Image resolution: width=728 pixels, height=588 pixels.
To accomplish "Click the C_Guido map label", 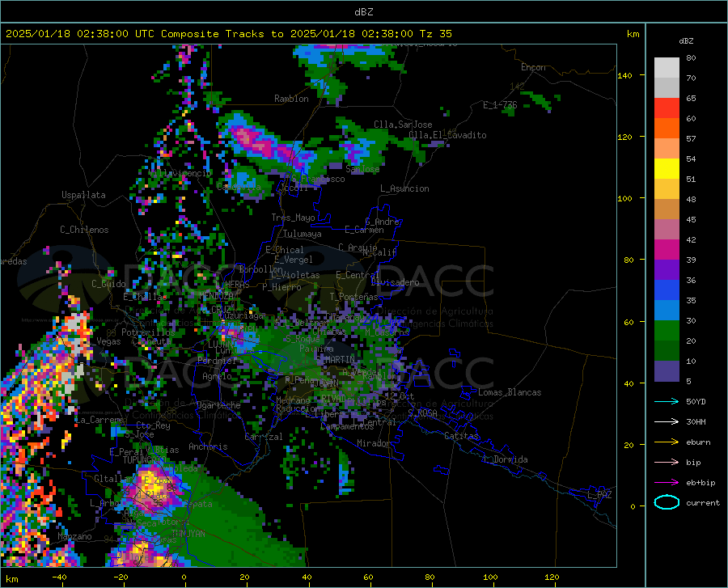I will [108, 284].
